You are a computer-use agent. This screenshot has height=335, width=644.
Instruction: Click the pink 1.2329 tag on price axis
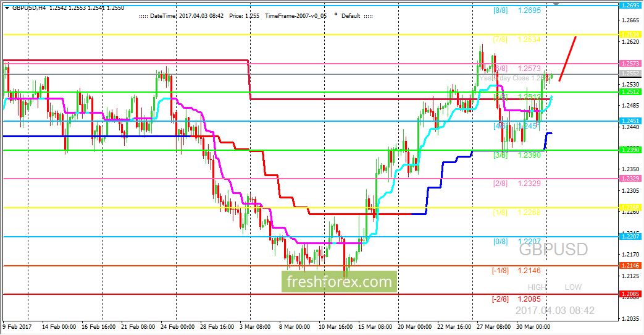[x=630, y=179]
